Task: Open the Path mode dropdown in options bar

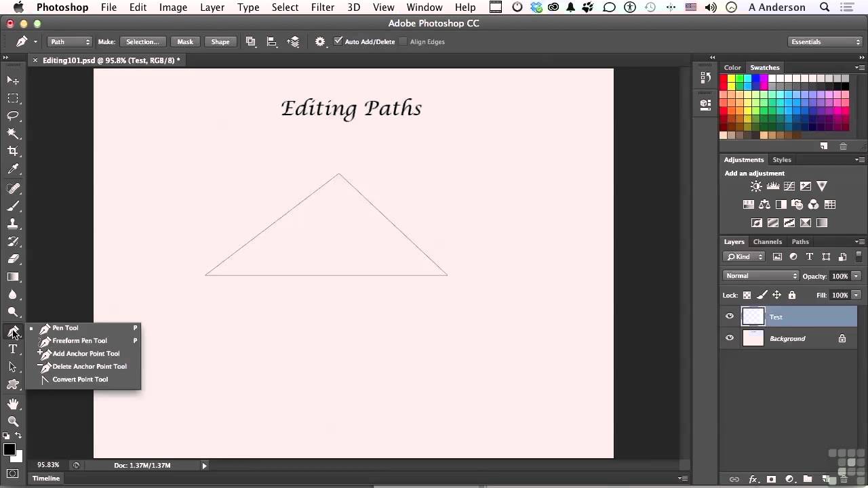Action: click(x=68, y=41)
